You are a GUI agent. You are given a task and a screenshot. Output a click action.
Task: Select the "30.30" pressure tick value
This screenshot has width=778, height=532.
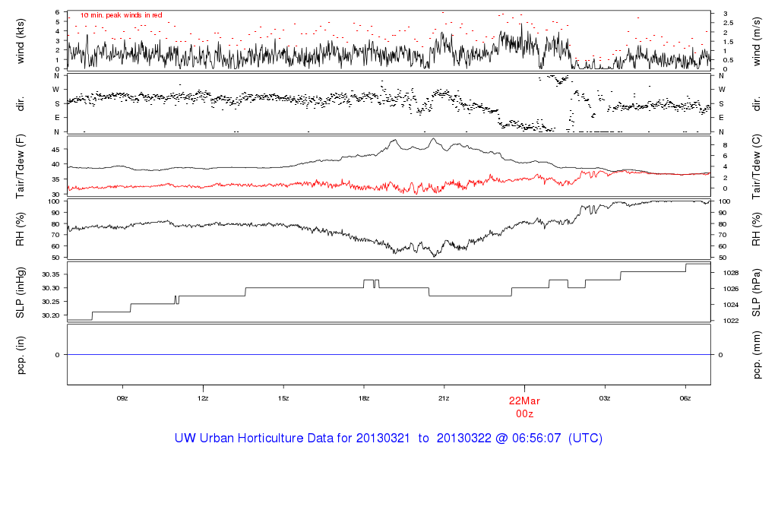tap(51, 288)
